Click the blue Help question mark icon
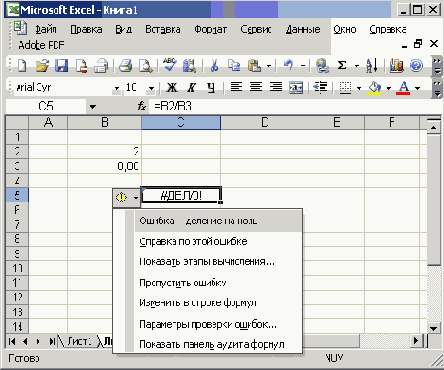444x370 pixels. [416, 66]
